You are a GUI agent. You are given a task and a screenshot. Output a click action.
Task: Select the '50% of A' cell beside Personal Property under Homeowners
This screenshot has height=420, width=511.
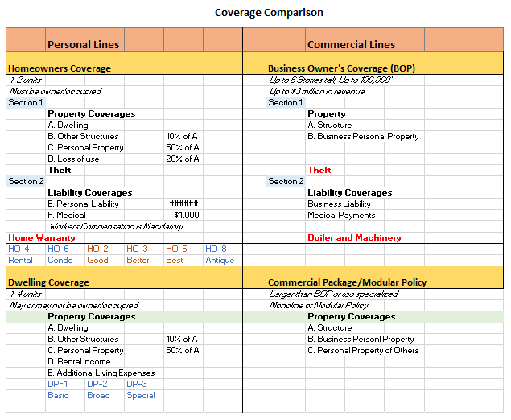[x=183, y=147]
